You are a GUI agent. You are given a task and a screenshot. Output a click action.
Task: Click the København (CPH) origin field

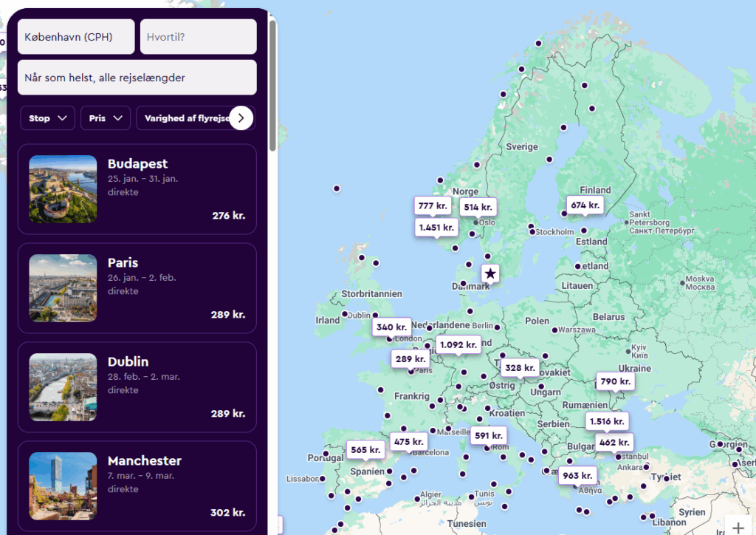point(76,37)
